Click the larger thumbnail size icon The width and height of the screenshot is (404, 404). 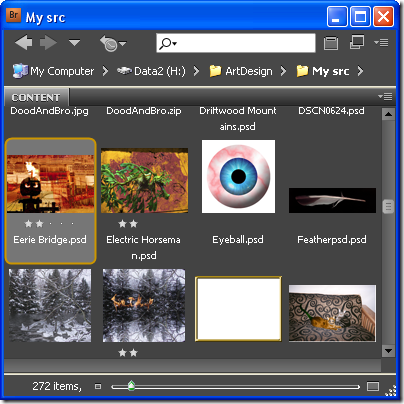tap(373, 387)
